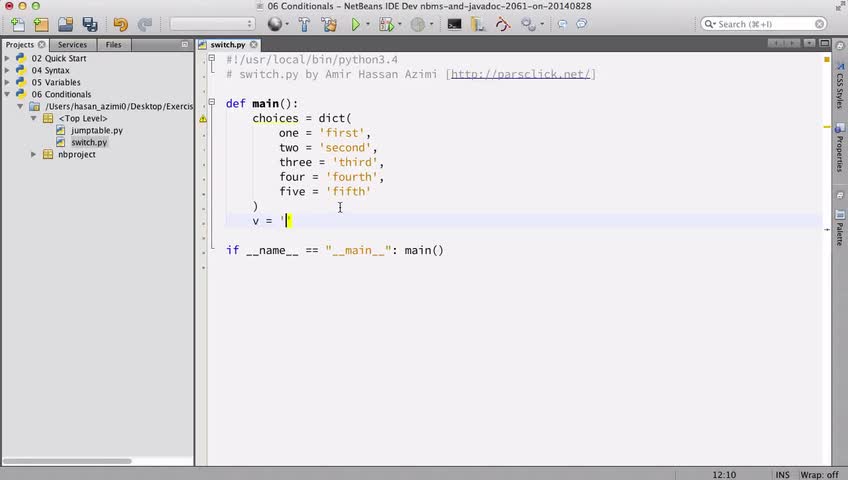Click the Wrap: off status indicator
This screenshot has width=848, height=480.
click(819, 475)
